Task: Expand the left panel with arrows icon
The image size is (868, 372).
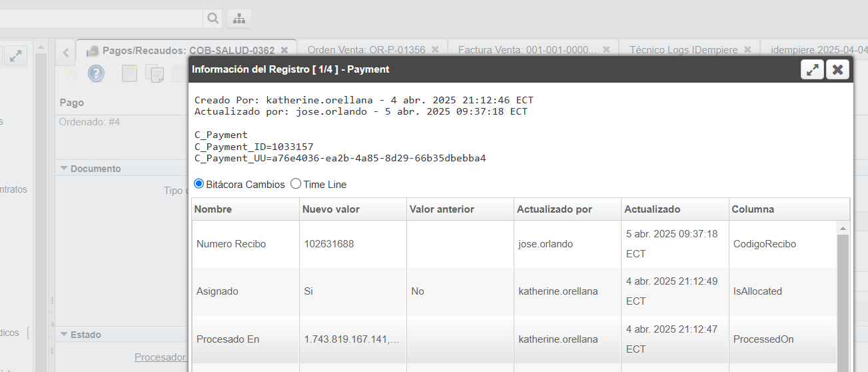Action: coord(15,56)
